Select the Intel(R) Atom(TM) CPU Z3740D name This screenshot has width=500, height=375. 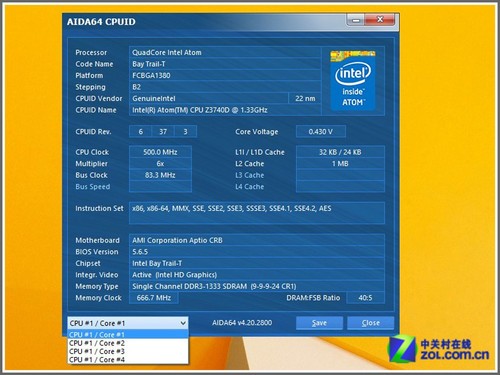225,110
